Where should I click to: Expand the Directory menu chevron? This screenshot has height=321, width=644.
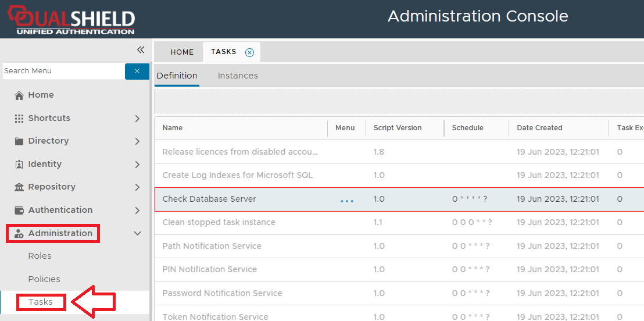pos(137,141)
